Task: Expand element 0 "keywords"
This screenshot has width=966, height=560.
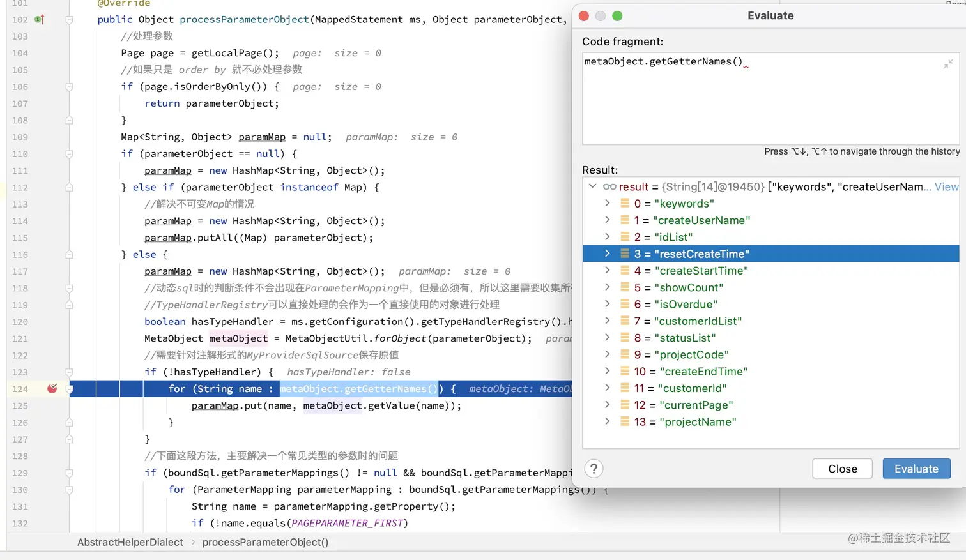Action: pyautogui.click(x=607, y=203)
